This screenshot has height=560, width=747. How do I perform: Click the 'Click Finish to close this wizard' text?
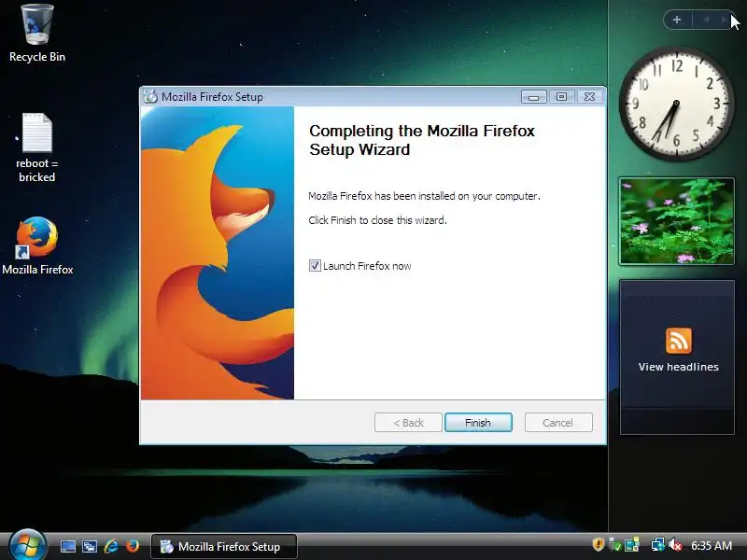(377, 220)
